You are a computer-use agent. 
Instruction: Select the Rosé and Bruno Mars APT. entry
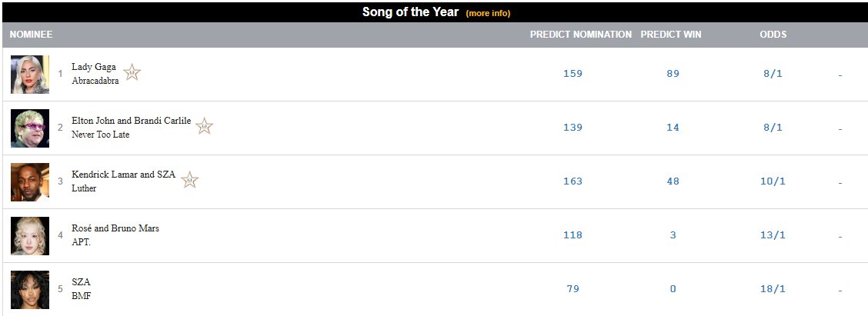115,235
